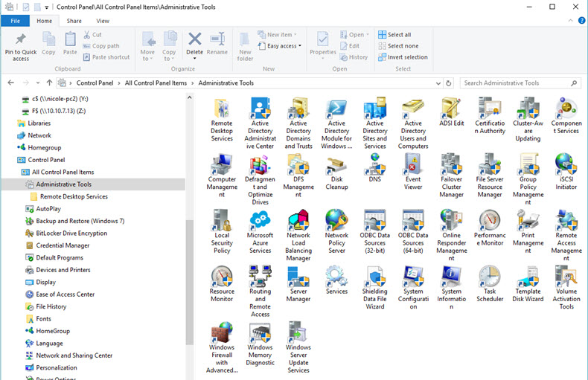The height and width of the screenshot is (380, 588).
Task: Refresh the Administrative Tools folder
Action: tap(449, 83)
